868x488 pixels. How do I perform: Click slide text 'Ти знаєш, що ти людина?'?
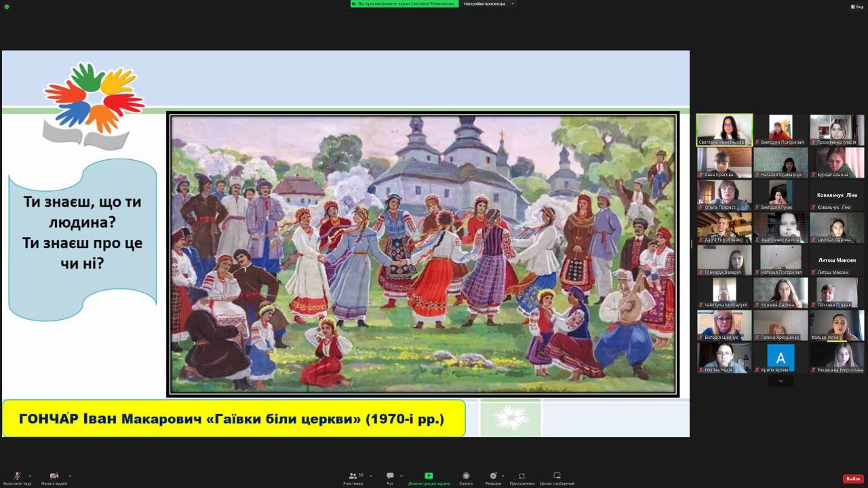(82, 211)
